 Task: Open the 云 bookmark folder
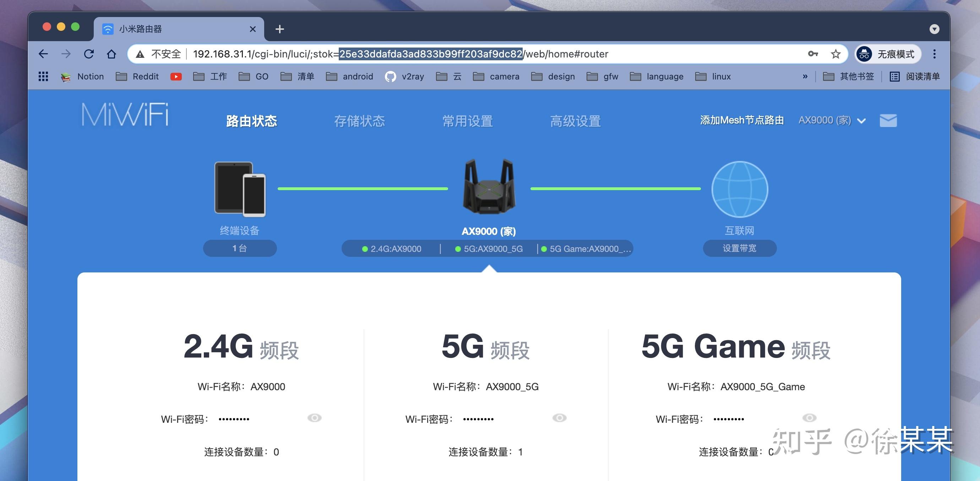pos(449,76)
